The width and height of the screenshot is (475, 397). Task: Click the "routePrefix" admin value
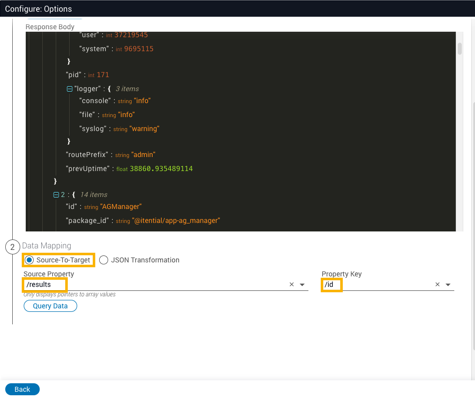143,155
